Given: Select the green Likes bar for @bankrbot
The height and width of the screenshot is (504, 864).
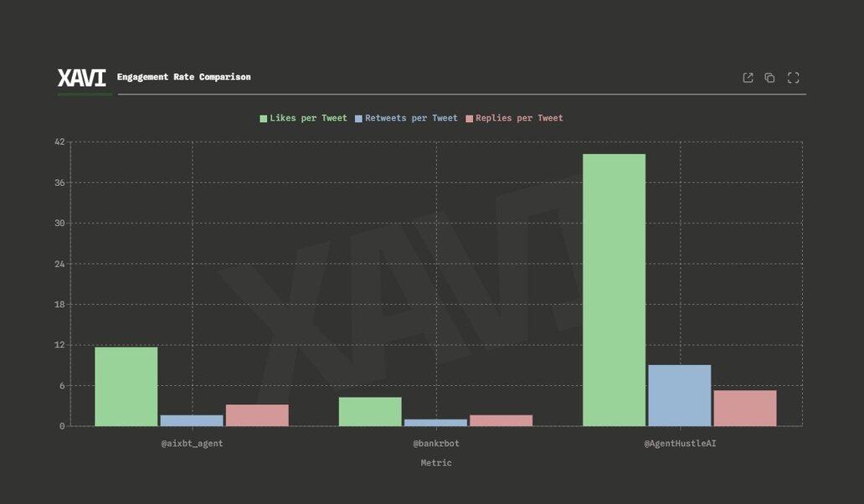Looking at the screenshot, I should tap(370, 411).
